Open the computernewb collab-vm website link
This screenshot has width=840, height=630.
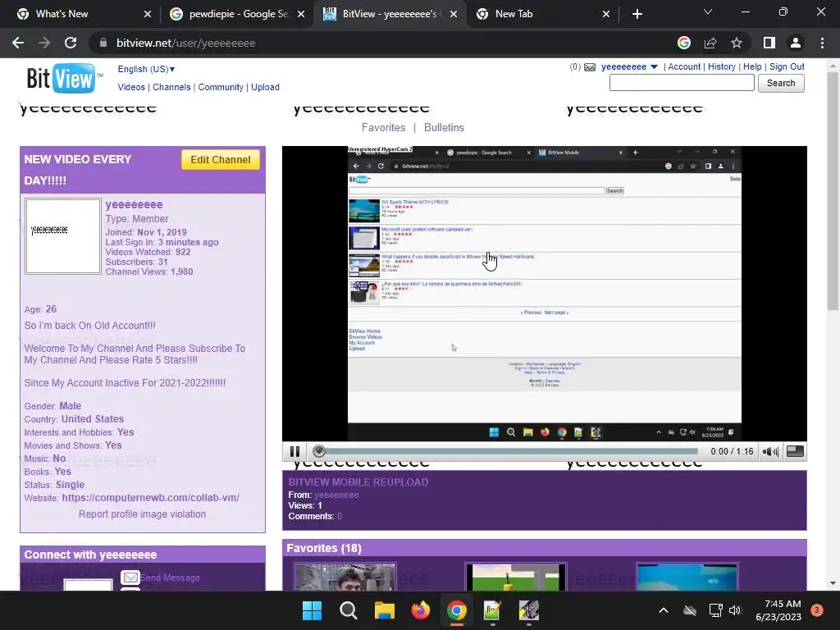pos(151,498)
